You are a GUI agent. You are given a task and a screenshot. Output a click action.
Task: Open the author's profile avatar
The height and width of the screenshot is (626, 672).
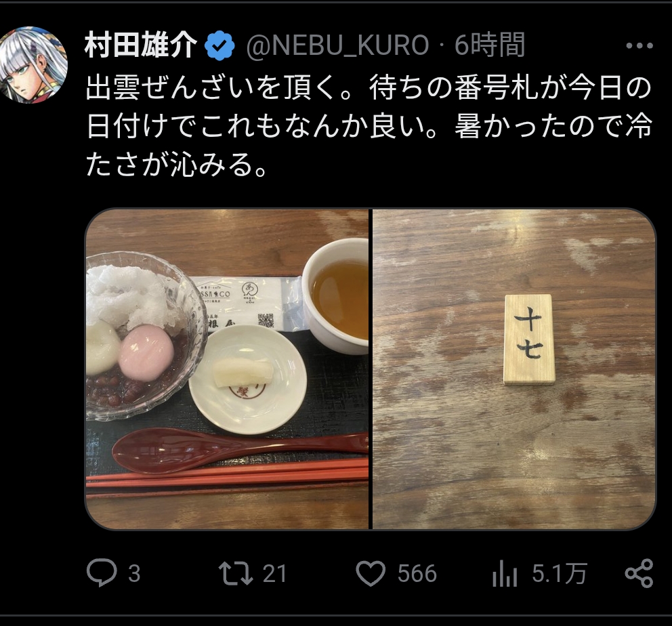tap(34, 64)
